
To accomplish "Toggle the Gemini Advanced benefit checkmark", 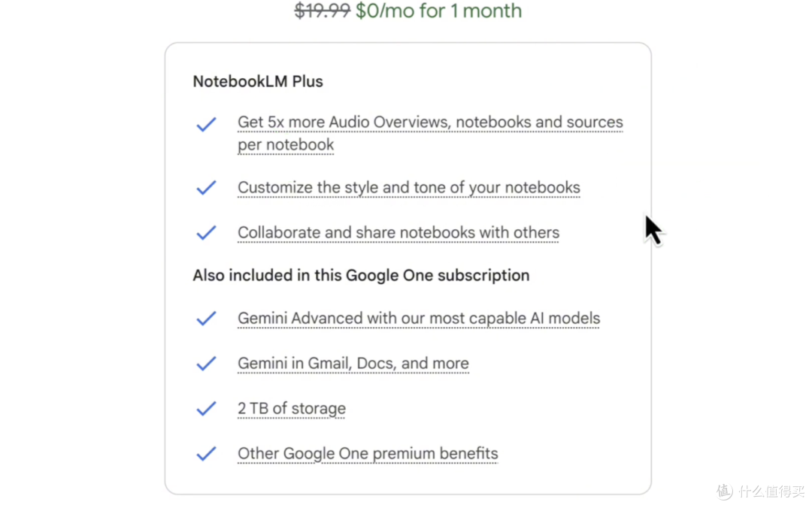I will coord(205,318).
